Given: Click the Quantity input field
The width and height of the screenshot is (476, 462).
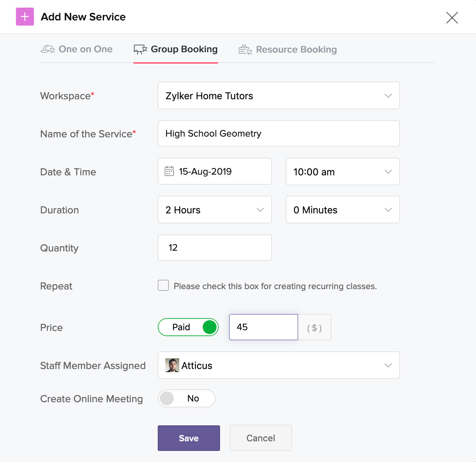Looking at the screenshot, I should coord(215,248).
